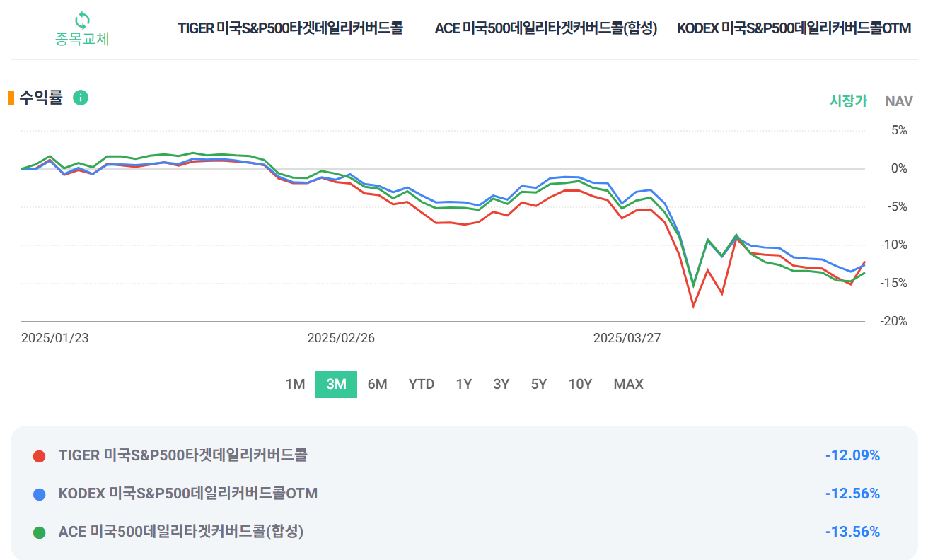This screenshot has width=928, height=560.
Task: Click the -13.56% return value
Action: coord(852,532)
